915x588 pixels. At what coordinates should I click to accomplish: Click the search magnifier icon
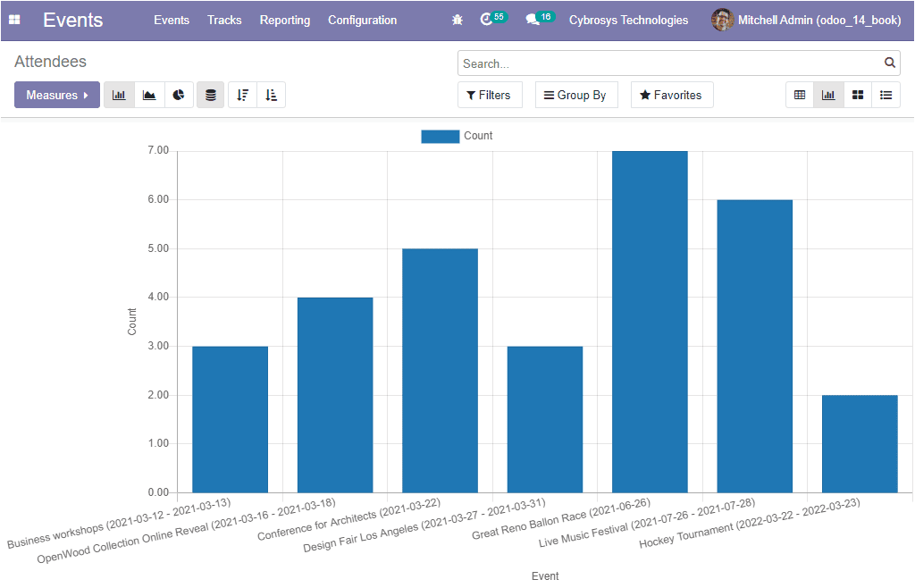tap(889, 63)
